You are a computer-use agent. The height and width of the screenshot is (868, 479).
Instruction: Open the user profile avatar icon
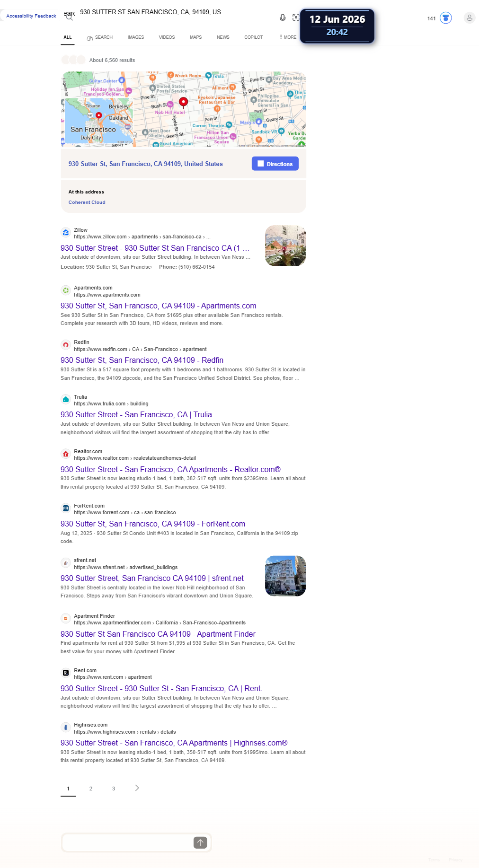(470, 18)
